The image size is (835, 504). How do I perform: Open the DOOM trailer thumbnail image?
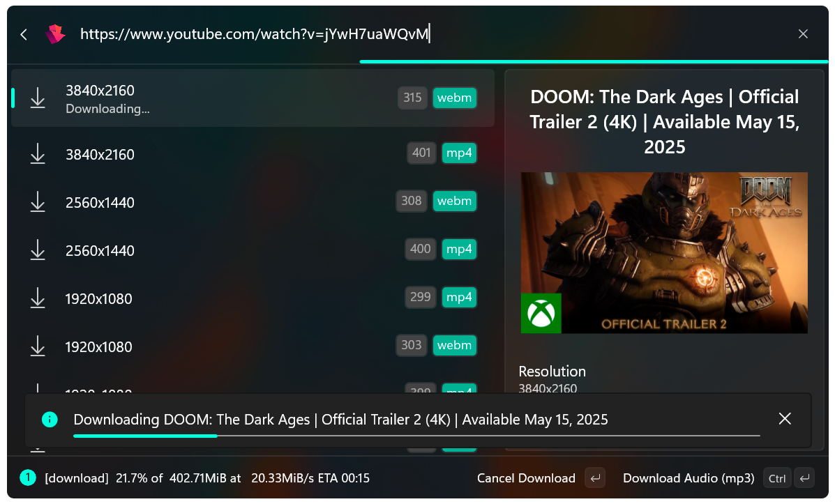[x=664, y=253]
